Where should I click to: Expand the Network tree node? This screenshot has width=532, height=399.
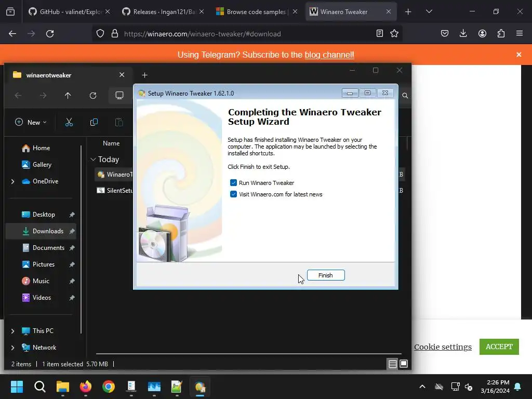13,348
